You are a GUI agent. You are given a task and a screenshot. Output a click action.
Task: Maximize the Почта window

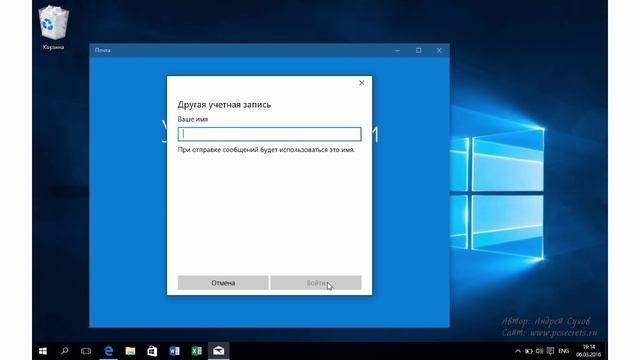pos(418,50)
